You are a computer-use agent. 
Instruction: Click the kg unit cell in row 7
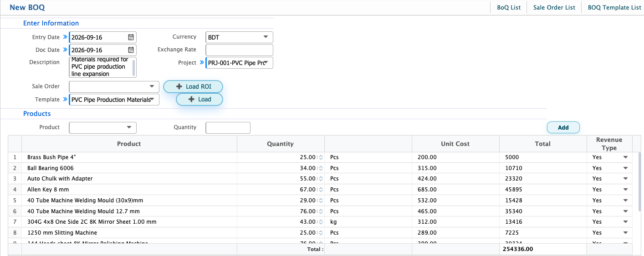point(368,222)
